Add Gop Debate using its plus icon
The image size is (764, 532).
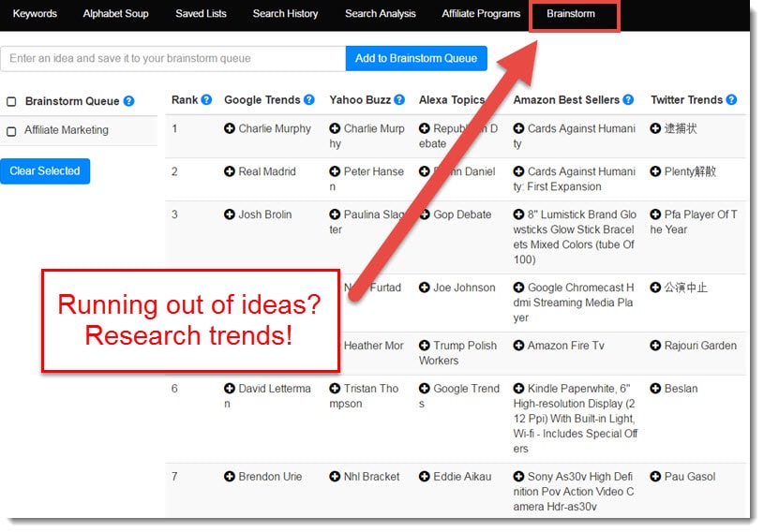point(425,214)
